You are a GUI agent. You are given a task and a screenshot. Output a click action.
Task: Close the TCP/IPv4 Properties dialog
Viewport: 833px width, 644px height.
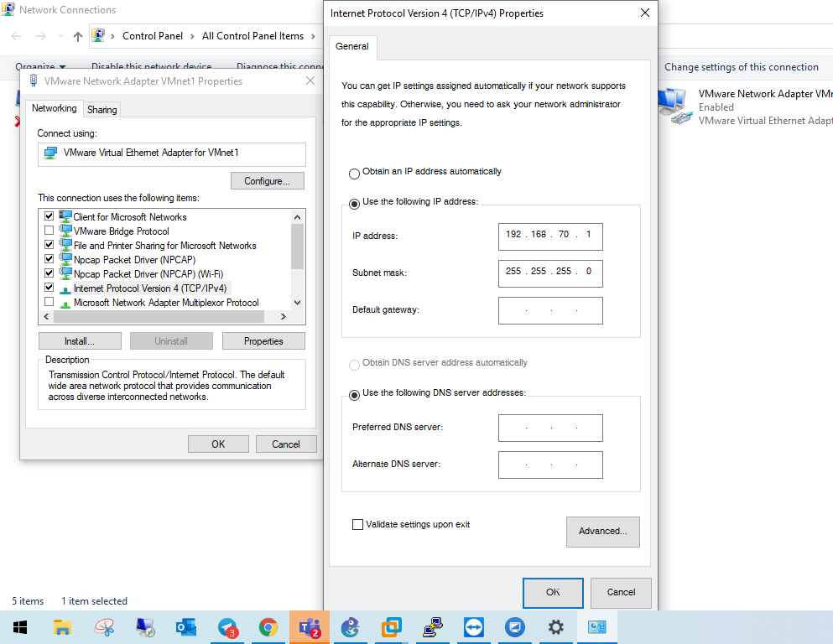click(x=645, y=13)
